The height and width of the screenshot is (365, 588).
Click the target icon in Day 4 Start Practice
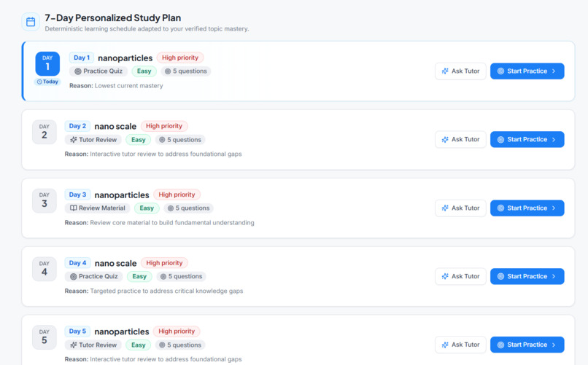(500, 276)
